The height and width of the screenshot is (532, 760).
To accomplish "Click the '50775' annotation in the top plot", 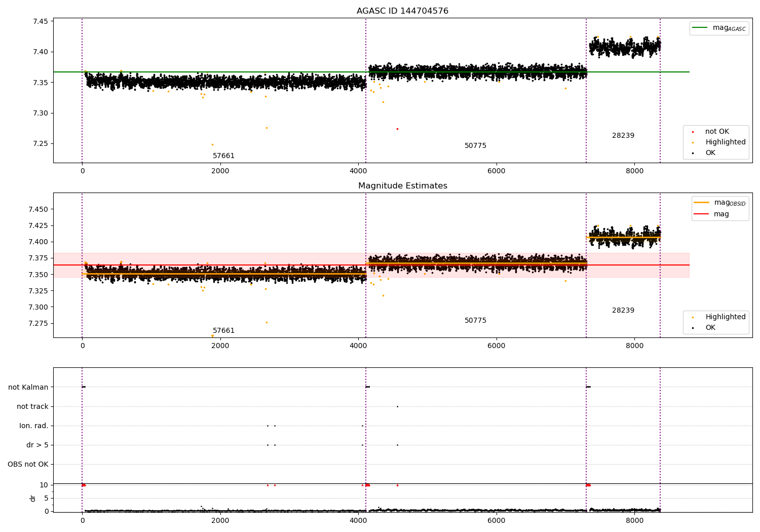I will click(x=475, y=146).
